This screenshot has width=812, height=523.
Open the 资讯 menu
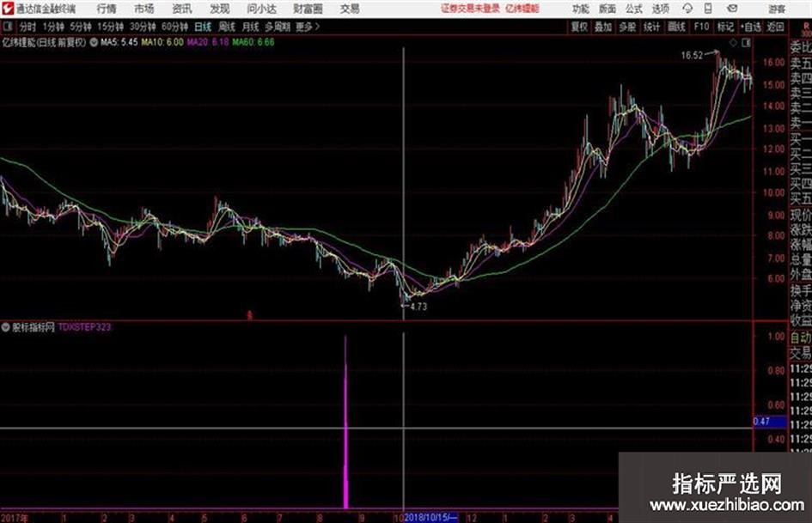[182, 9]
